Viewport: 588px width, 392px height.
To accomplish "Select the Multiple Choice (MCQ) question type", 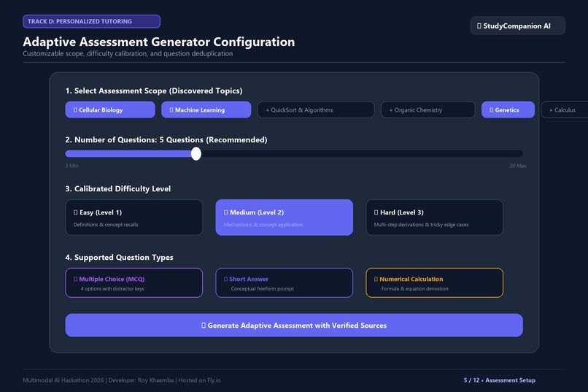I will pyautogui.click(x=134, y=283).
